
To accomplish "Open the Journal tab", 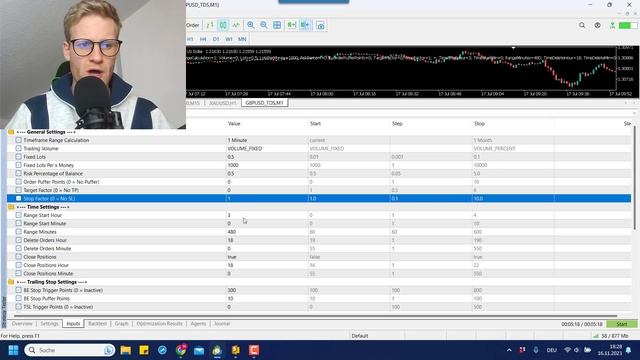I will tap(222, 324).
